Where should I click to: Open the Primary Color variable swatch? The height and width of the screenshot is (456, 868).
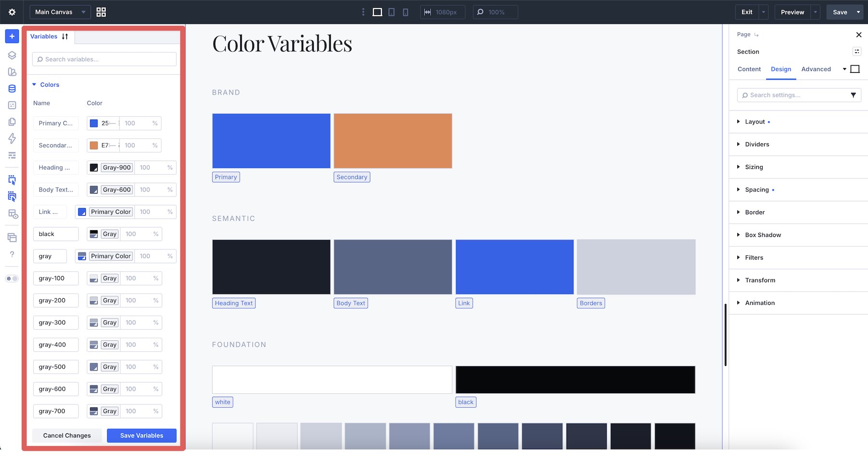(x=94, y=123)
